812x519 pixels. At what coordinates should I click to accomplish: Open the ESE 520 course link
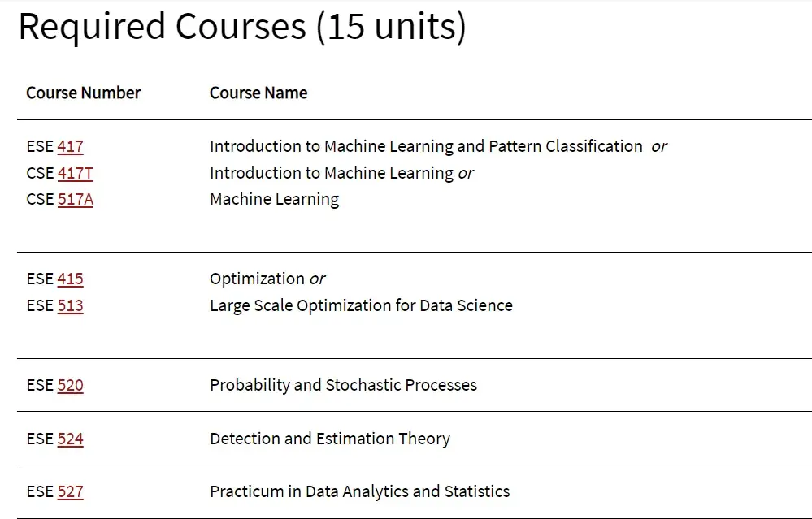coord(71,386)
